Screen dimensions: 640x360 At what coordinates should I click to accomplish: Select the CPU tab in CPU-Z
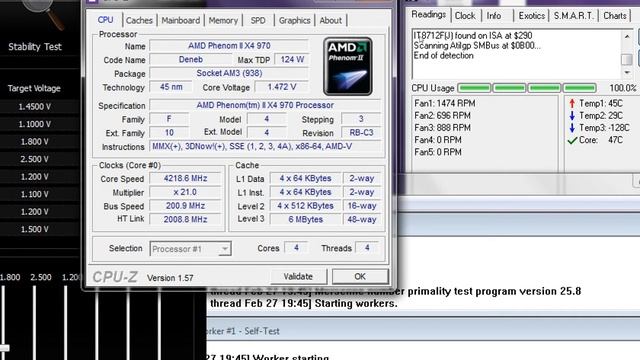click(x=105, y=20)
